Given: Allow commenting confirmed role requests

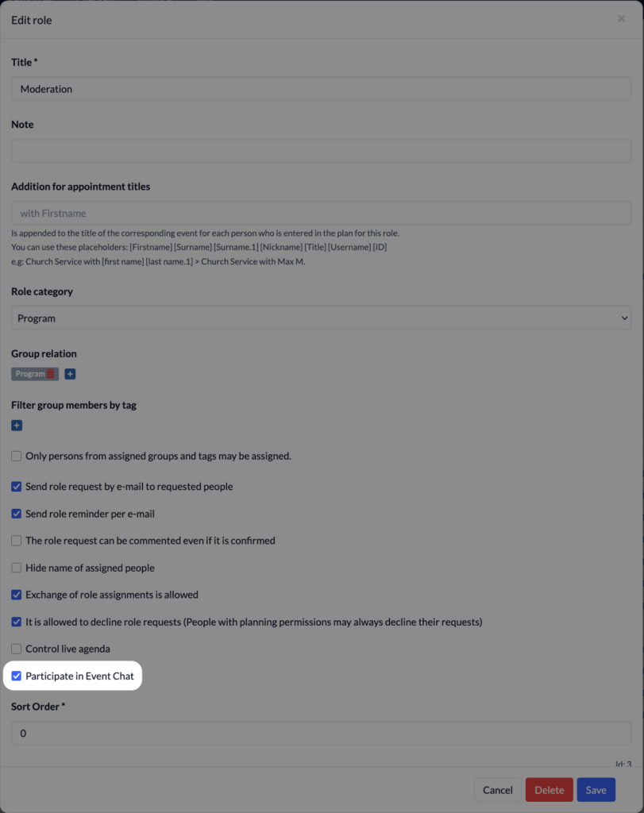Looking at the screenshot, I should tap(16, 541).
